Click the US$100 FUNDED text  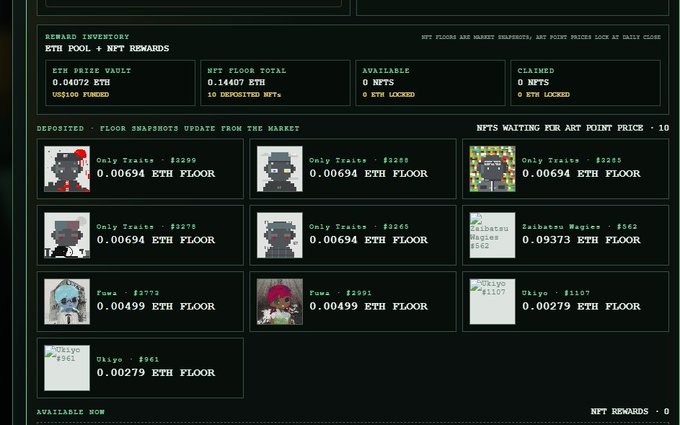coord(81,95)
